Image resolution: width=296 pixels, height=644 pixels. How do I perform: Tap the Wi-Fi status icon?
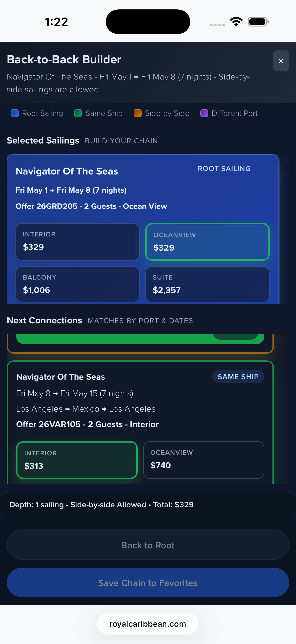click(236, 22)
